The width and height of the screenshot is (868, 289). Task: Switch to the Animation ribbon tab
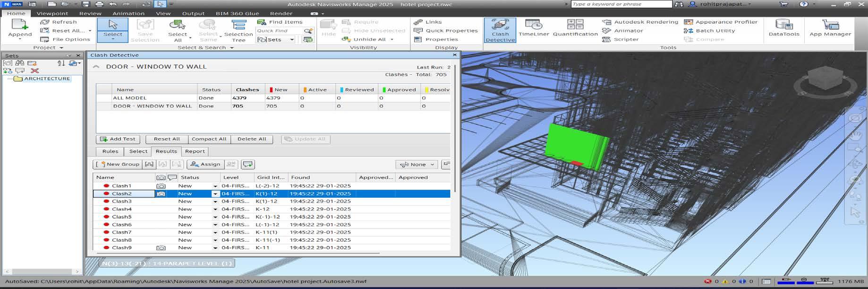click(128, 13)
